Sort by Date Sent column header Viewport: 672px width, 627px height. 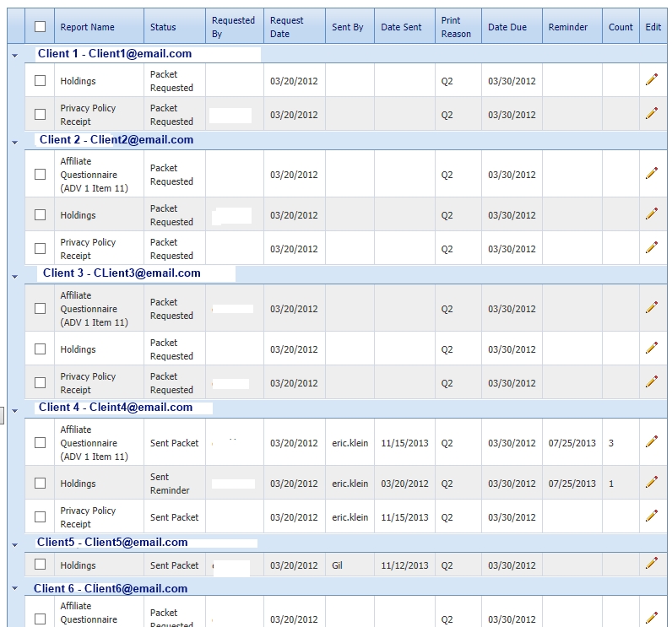tap(401, 27)
